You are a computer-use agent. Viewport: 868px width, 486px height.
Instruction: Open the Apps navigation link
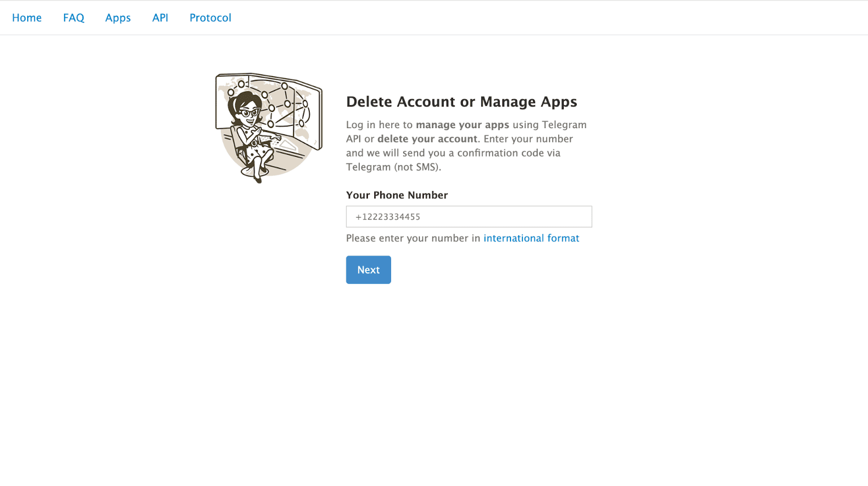coord(118,18)
